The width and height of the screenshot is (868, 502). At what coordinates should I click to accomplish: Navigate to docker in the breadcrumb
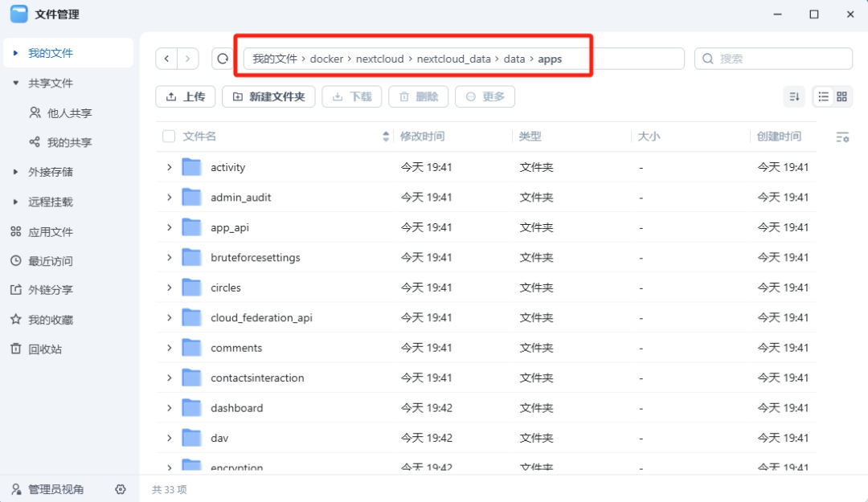point(326,59)
